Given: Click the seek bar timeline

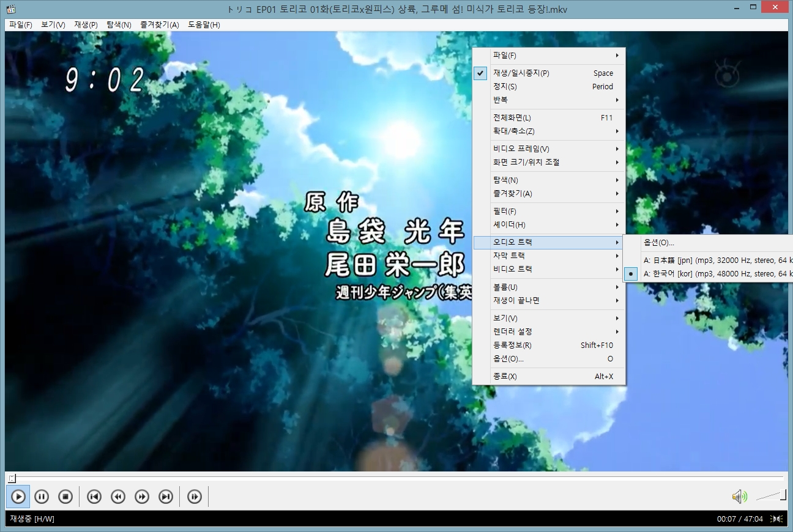Looking at the screenshot, I should click(396, 478).
